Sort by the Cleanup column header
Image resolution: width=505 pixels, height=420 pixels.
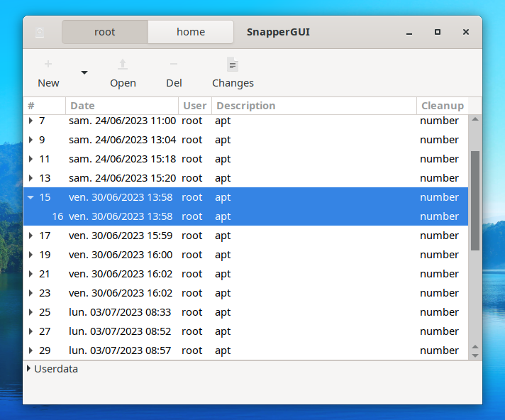442,106
